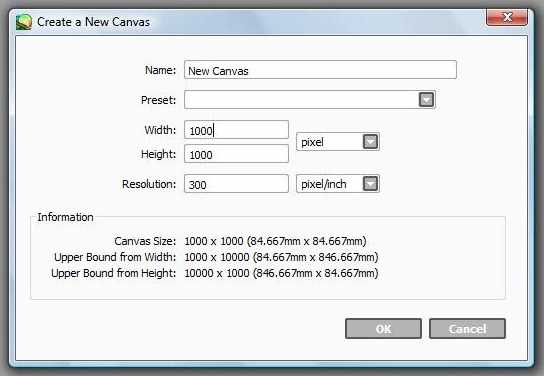Click the Height input field
544x376 pixels.
click(x=236, y=154)
